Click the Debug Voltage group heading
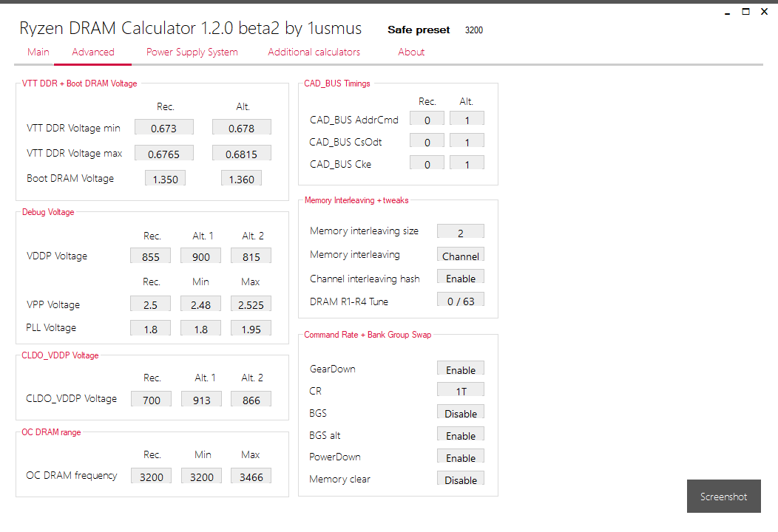Screen dimensions: 778x532 point(48,212)
